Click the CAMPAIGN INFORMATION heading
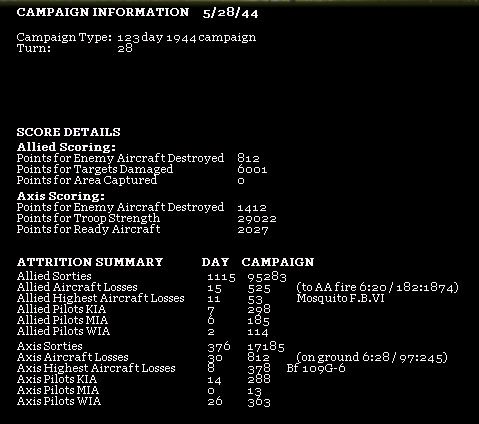Screen dimensions: 479x424 103,12
